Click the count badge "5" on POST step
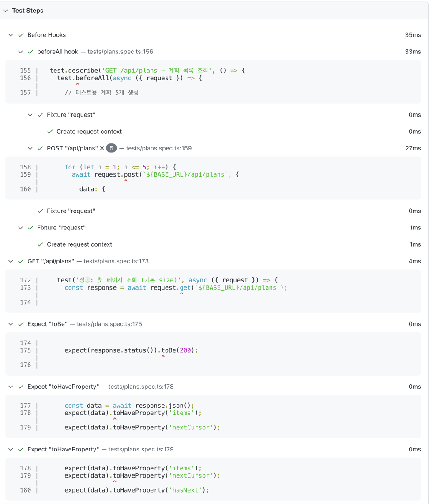Screen dimensions: 429x504 [x=111, y=148]
